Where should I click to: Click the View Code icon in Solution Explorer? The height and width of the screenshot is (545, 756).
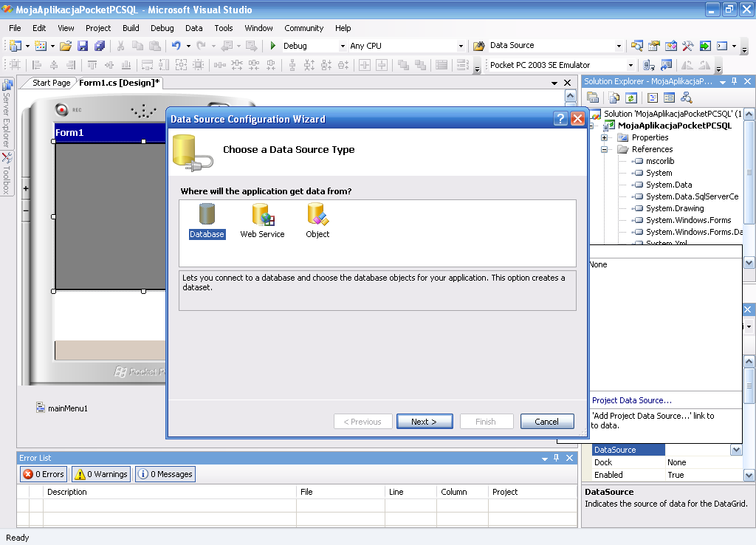tap(653, 98)
